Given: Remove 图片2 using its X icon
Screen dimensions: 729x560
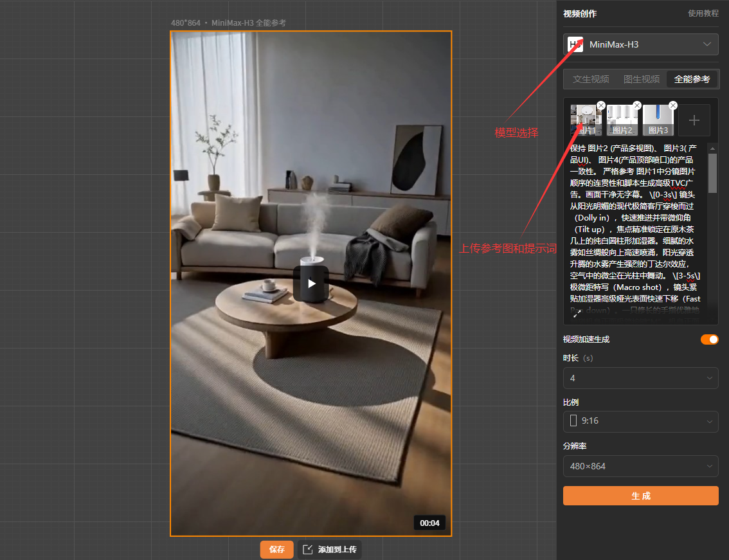Looking at the screenshot, I should point(637,105).
